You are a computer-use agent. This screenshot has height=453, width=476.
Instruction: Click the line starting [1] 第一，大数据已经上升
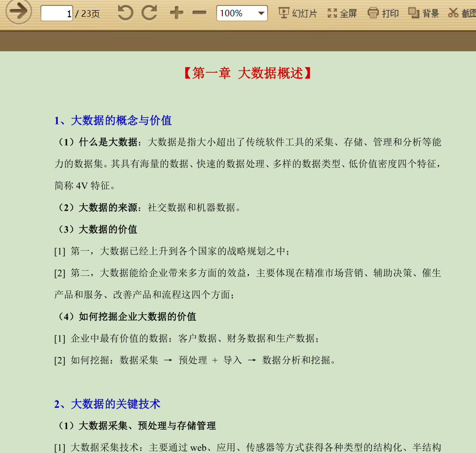click(172, 251)
